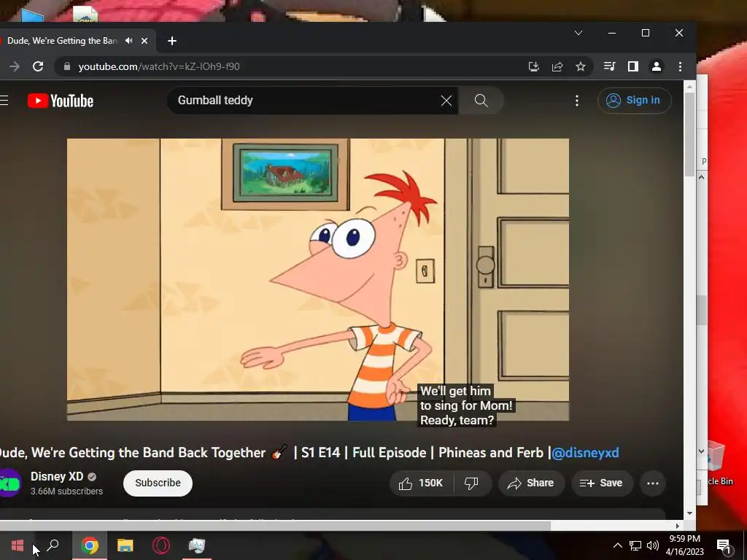Clear the search box with the X
Screen dimensions: 747x560
pos(446,101)
